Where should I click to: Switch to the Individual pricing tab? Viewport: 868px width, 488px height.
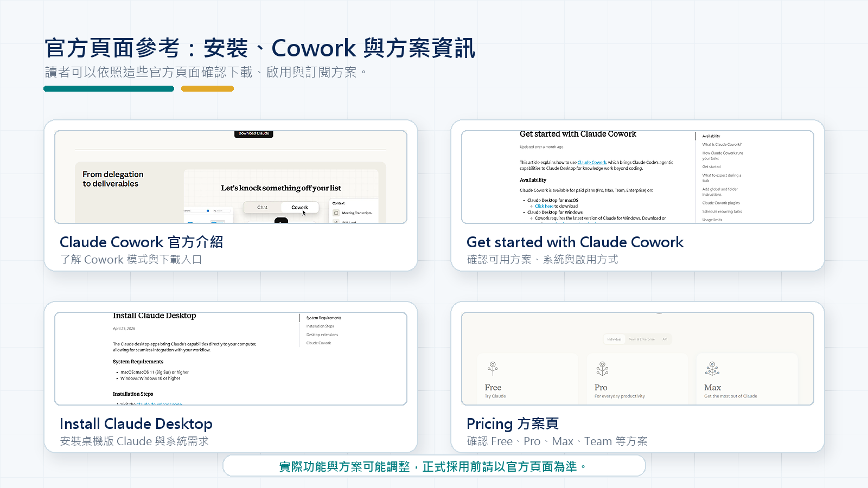pos(614,339)
